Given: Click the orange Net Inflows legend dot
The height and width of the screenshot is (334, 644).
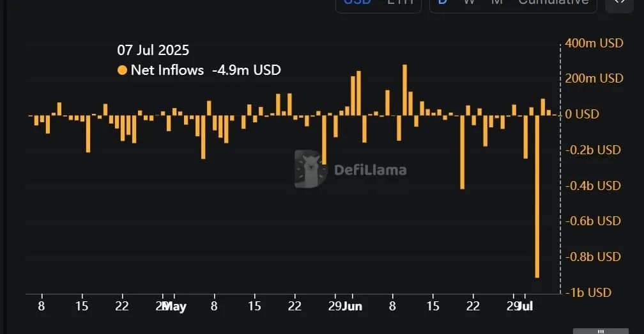Looking at the screenshot, I should [122, 70].
